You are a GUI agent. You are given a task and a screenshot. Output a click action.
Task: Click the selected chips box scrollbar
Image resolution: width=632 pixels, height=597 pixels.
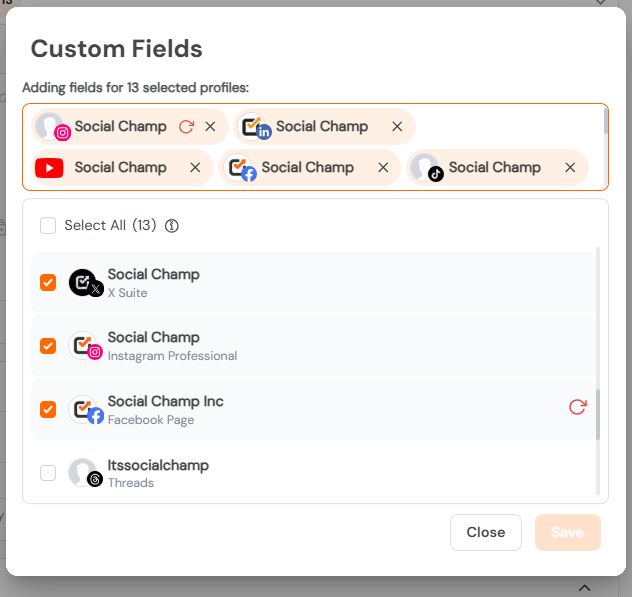click(x=605, y=121)
